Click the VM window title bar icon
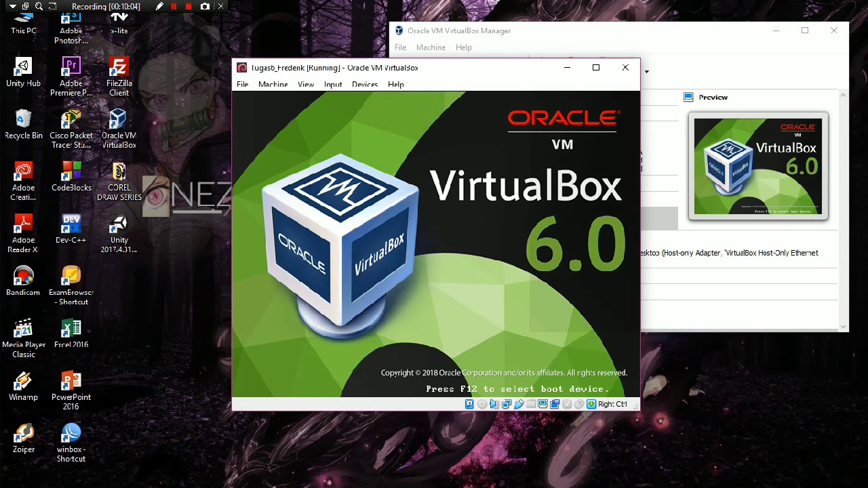868x488 pixels. tap(241, 68)
